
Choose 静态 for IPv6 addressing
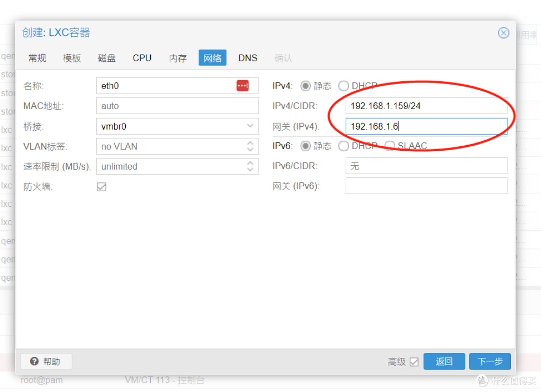click(305, 146)
